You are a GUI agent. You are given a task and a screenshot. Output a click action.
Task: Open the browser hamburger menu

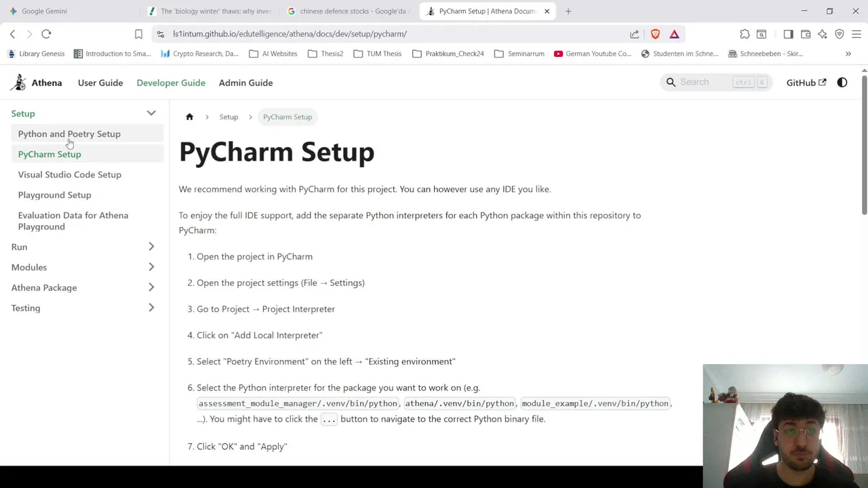point(856,34)
